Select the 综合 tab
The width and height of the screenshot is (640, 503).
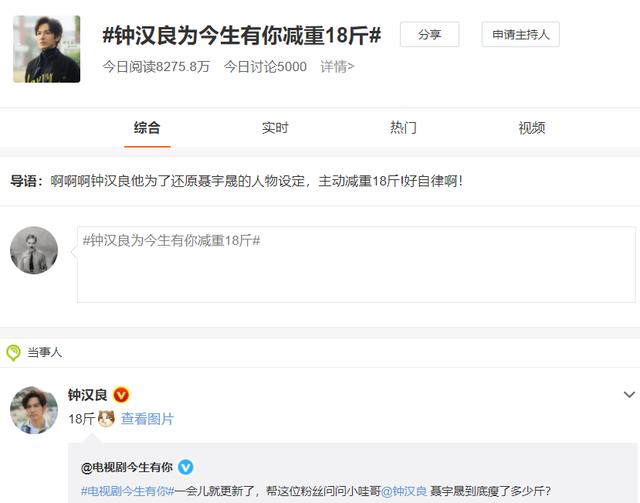click(x=147, y=128)
